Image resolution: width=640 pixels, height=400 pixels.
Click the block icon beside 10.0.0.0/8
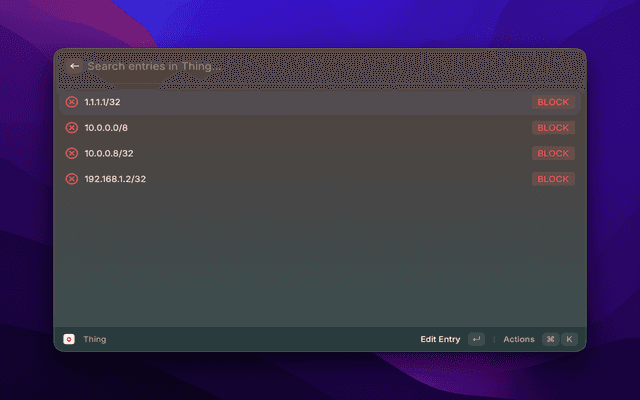[72, 128]
